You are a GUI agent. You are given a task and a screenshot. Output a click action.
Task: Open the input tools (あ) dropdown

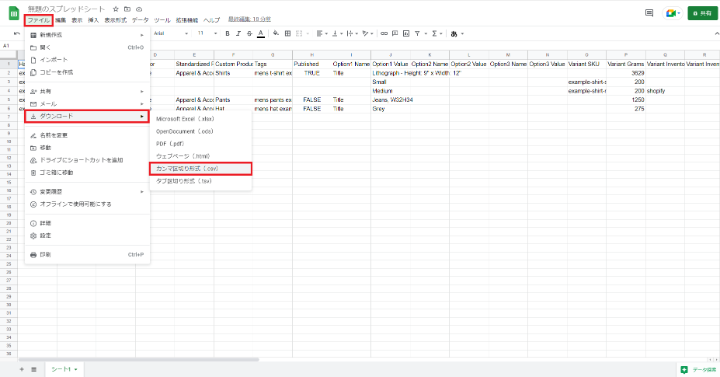[x=457, y=34]
